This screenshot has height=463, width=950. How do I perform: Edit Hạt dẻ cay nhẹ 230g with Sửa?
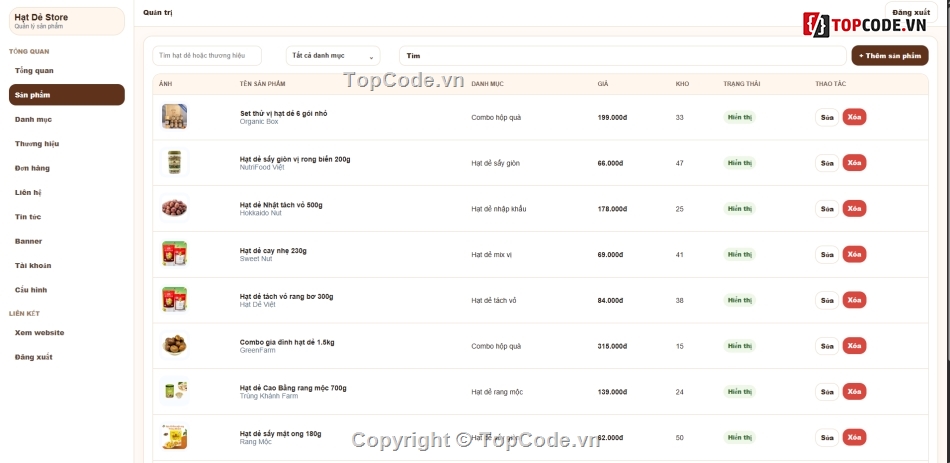click(827, 255)
